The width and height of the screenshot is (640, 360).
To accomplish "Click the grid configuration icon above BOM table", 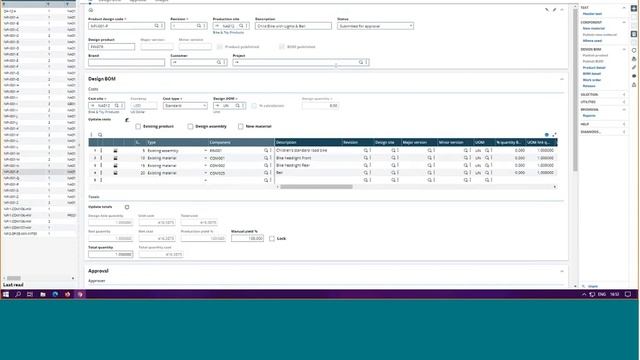I will coord(547,135).
